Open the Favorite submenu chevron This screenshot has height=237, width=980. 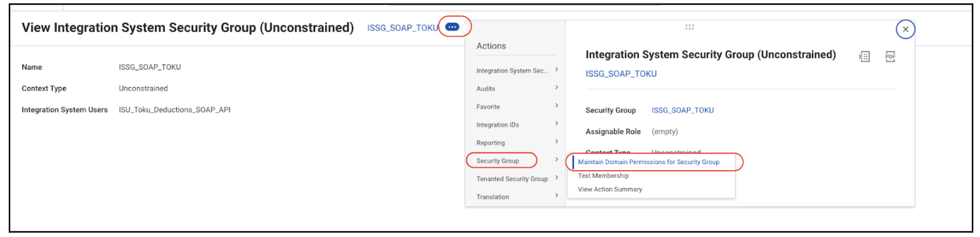pyautogui.click(x=556, y=106)
